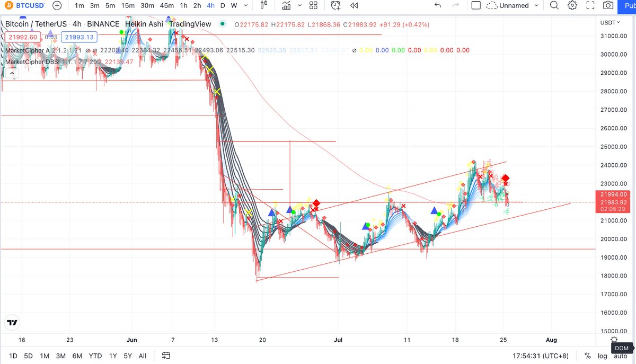Open chart settings with the gear icon
The width and height of the screenshot is (636, 364).
click(572, 5)
